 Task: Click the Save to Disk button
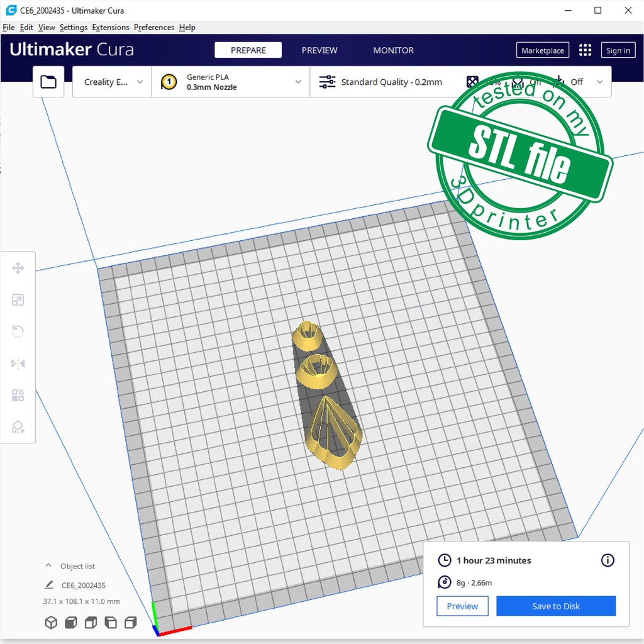tap(555, 606)
